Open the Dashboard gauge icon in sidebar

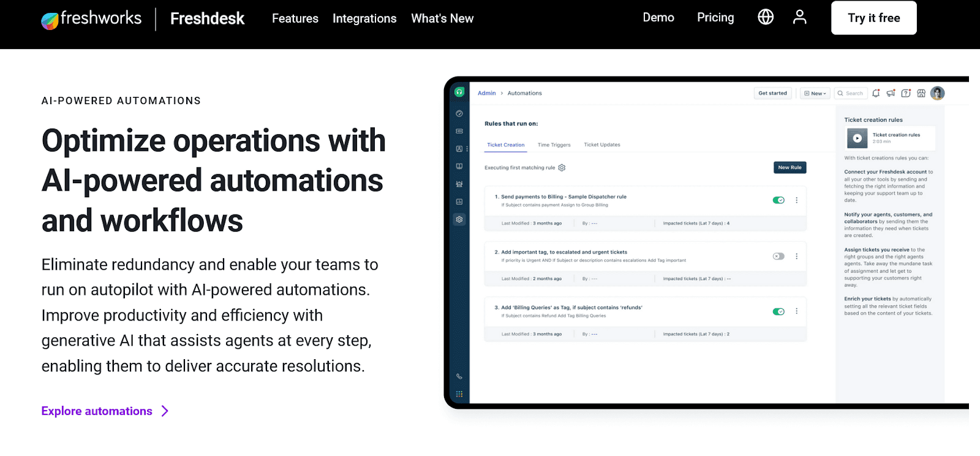[459, 113]
